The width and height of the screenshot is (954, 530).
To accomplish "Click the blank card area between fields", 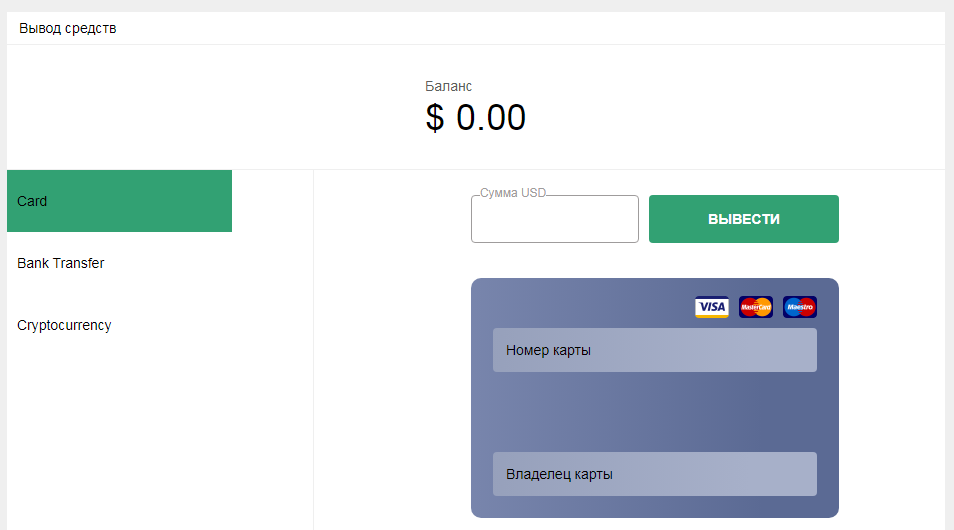I will point(655,412).
